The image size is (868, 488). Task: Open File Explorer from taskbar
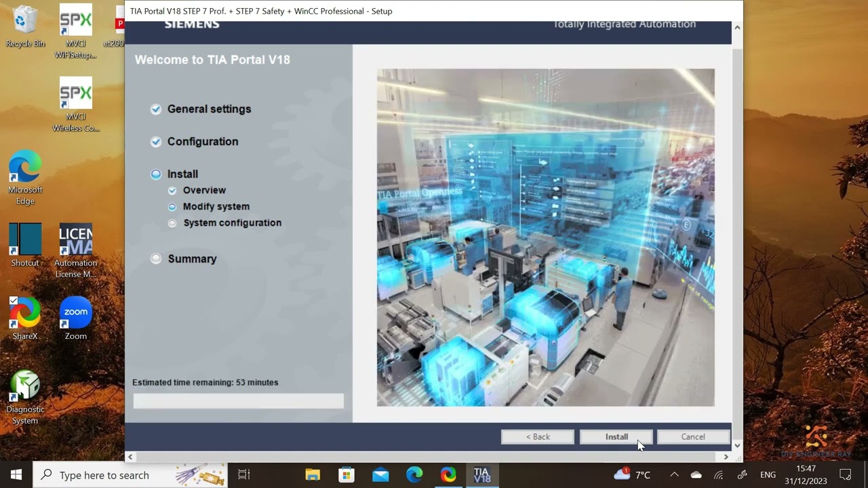coord(313,475)
